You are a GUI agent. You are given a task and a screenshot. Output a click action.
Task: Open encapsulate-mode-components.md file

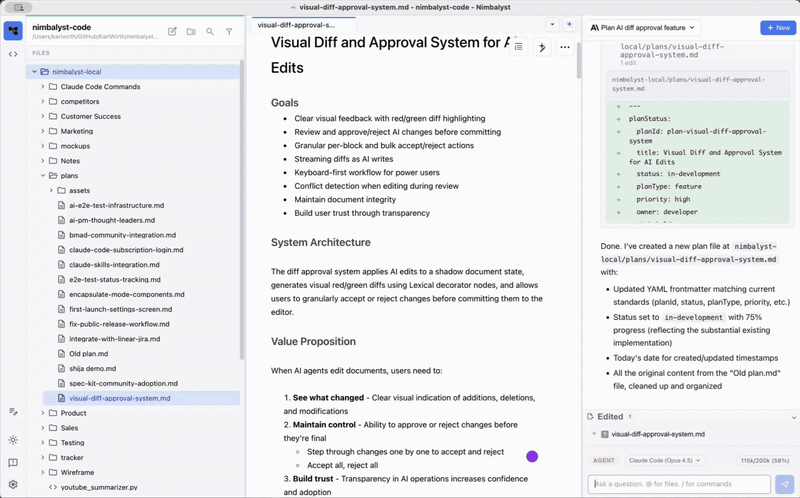127,294
